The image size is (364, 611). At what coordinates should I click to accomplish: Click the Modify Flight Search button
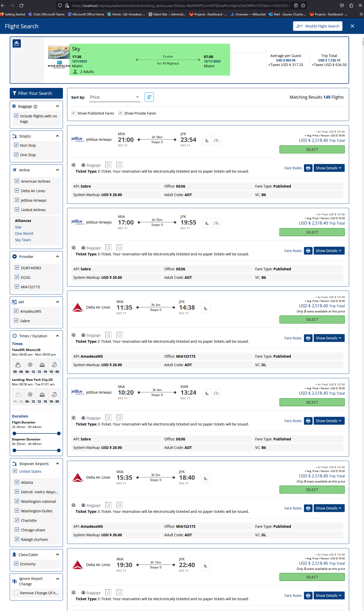[x=318, y=26]
